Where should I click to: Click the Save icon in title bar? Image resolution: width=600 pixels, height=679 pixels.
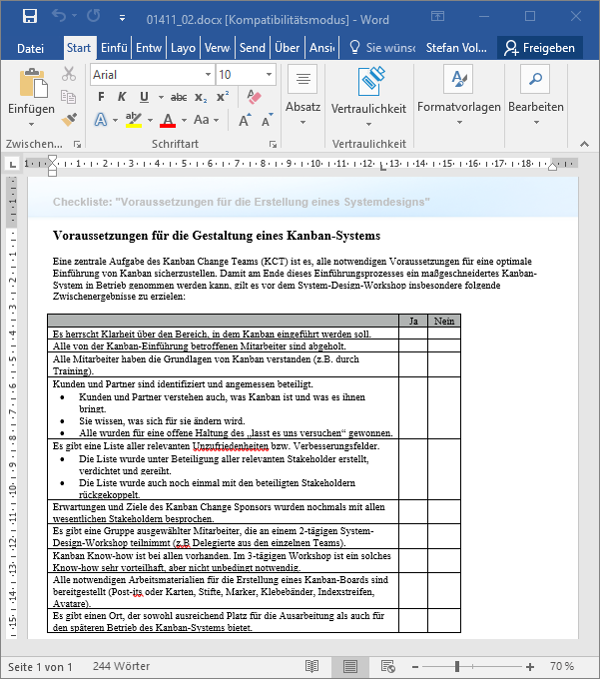click(x=30, y=16)
